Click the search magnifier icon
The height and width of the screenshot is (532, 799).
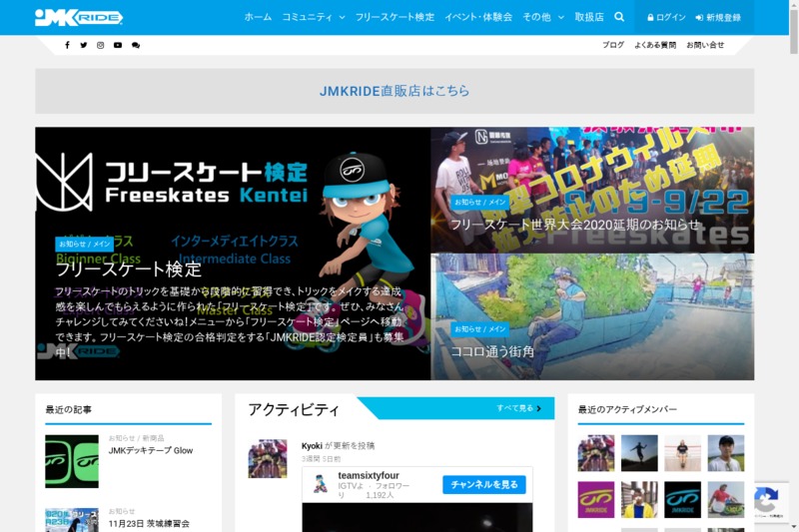tap(619, 17)
